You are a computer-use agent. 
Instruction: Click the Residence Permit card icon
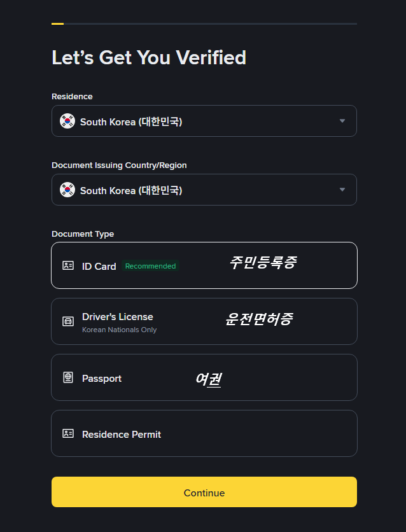pos(68,434)
